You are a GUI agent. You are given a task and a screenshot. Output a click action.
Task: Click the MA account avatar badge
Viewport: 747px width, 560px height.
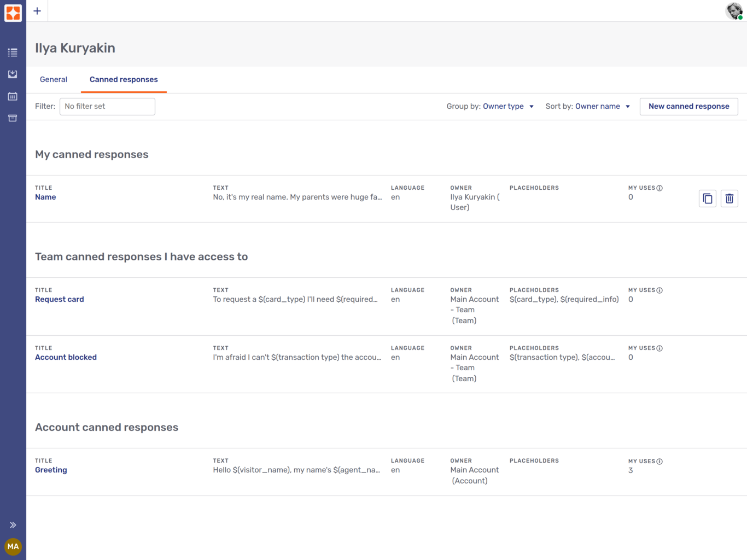13,546
